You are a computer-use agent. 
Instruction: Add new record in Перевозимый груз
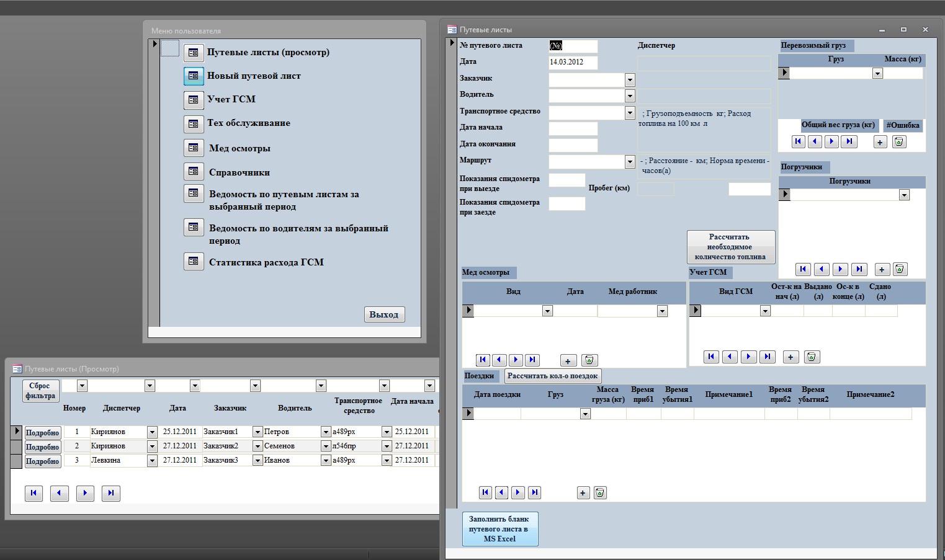(880, 142)
